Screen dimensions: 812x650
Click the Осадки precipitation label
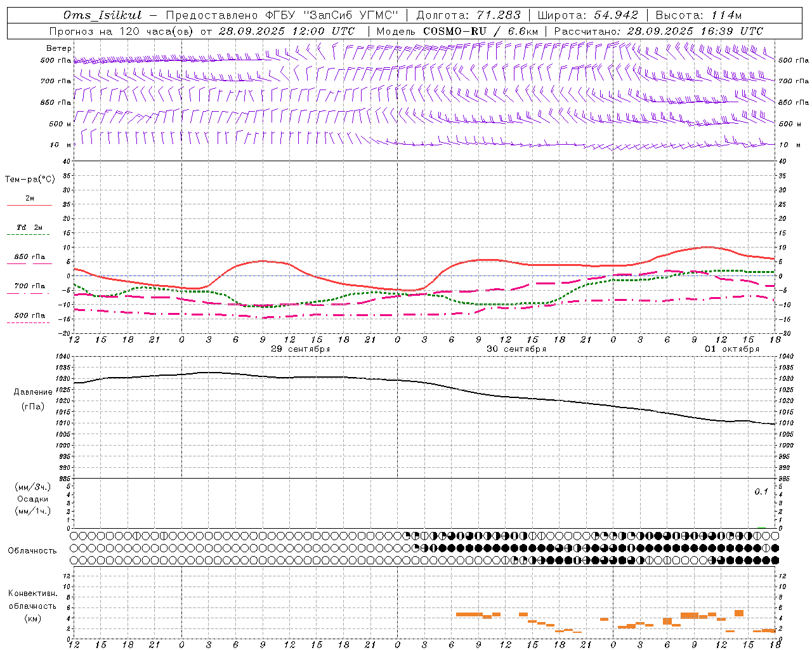[x=33, y=499]
